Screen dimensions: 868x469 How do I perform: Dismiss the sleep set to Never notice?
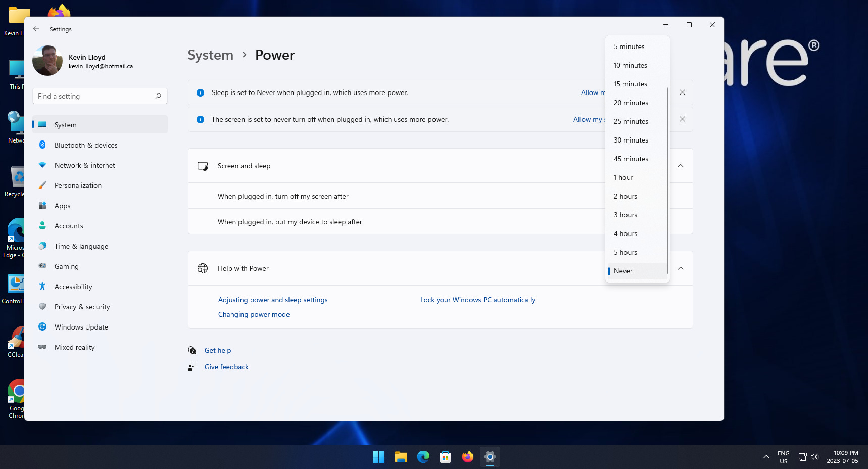tap(682, 92)
